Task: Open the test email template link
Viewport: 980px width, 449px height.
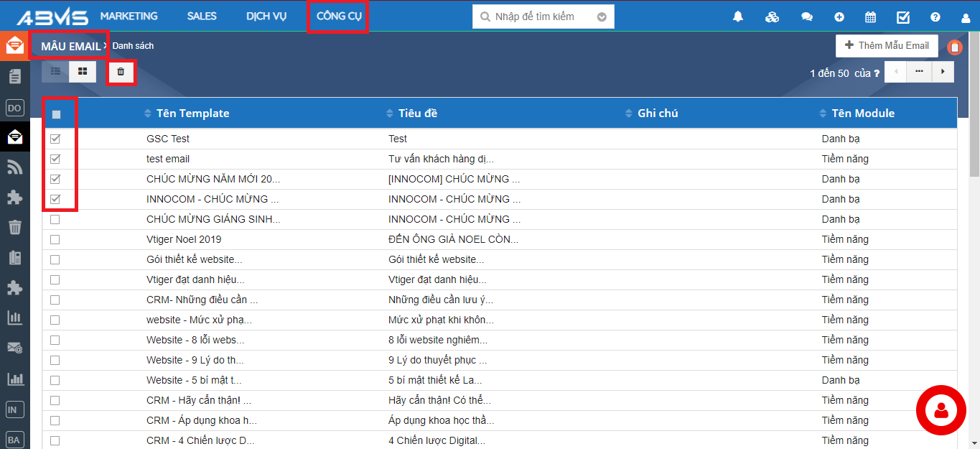Action: tap(168, 159)
